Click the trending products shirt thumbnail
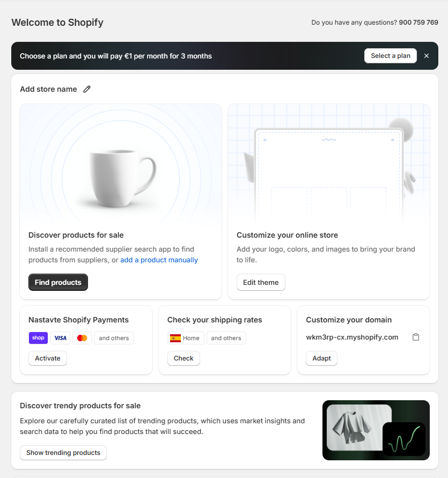Viewport: 448px width, 478px height. click(x=358, y=427)
